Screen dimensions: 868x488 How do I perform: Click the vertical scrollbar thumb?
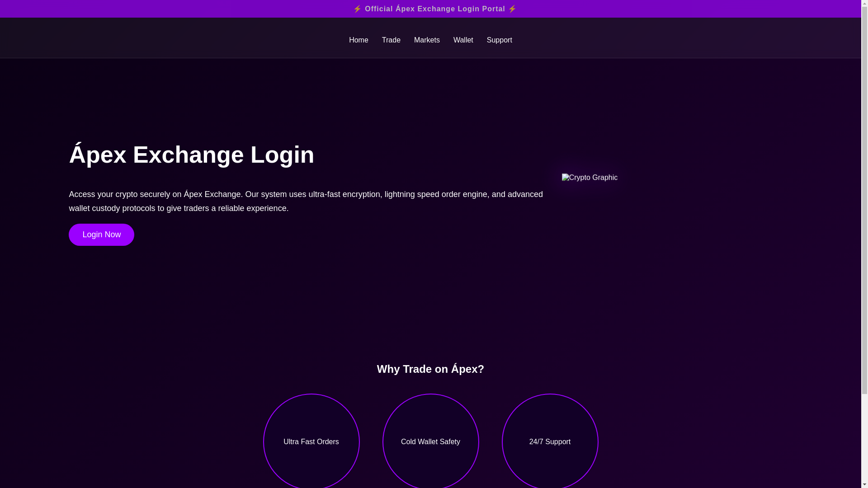(x=864, y=199)
